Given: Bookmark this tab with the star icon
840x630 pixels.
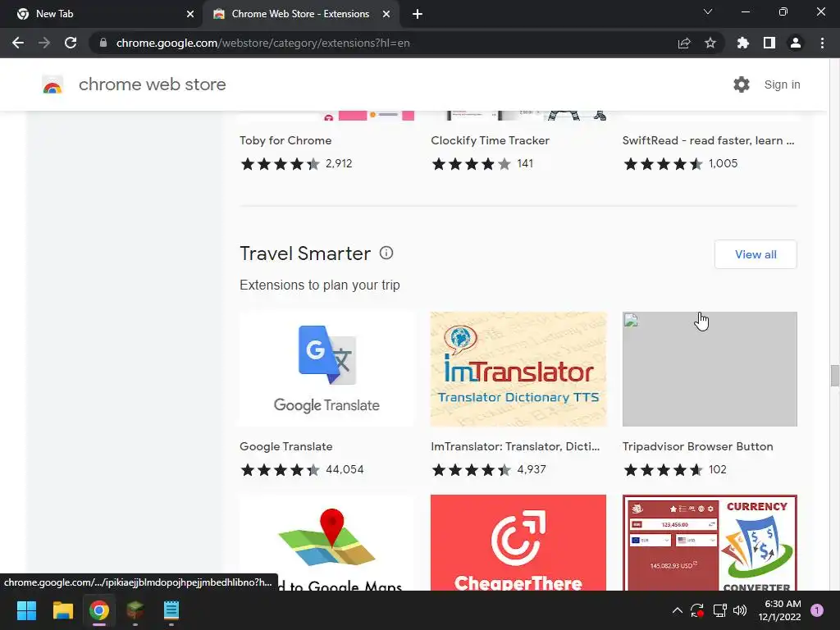Looking at the screenshot, I should coord(710,43).
